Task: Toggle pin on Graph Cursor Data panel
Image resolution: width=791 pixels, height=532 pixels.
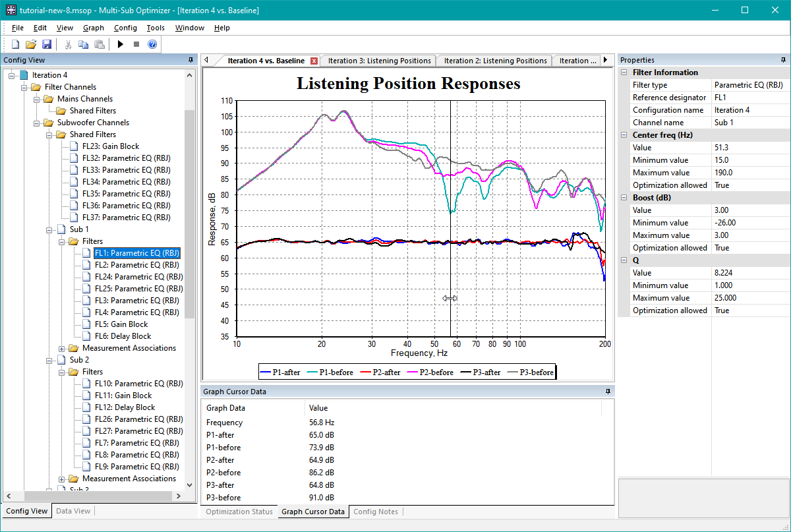Action: 608,392
